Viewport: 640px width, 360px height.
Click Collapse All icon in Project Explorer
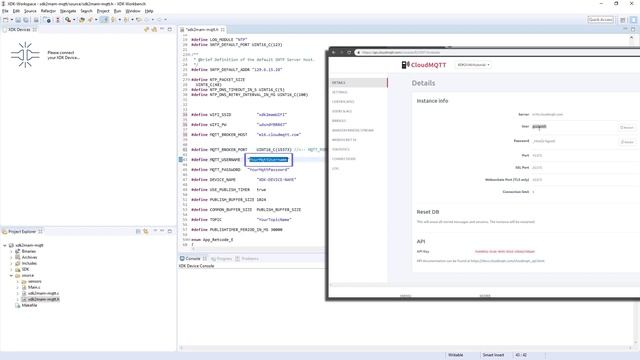point(138,231)
